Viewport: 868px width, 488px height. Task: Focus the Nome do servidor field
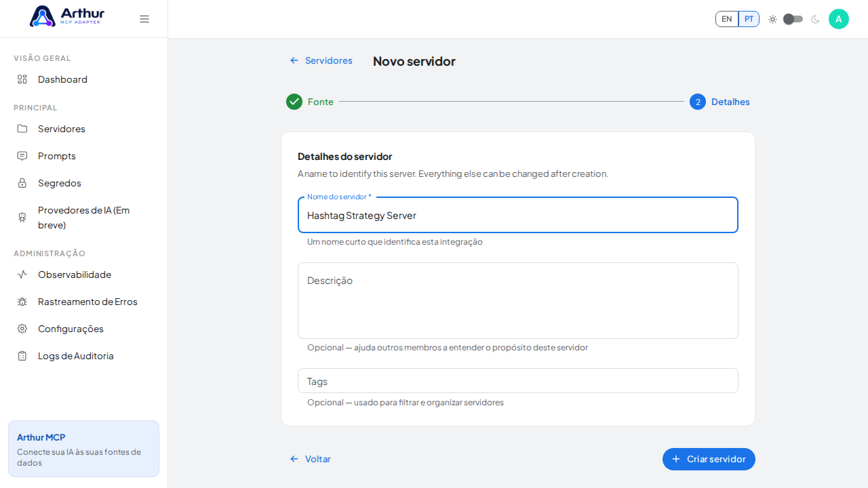[518, 216]
